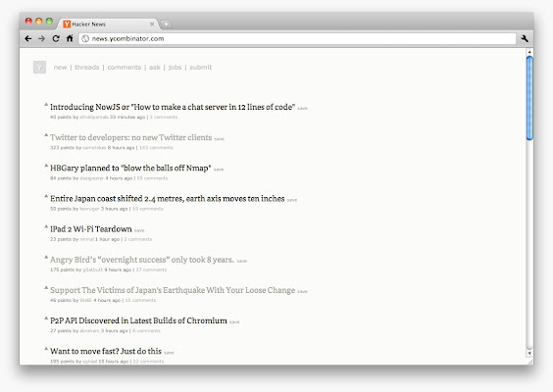The height and width of the screenshot is (392, 553).
Task: Upvote the Want to move fast story
Action: pyautogui.click(x=46, y=349)
